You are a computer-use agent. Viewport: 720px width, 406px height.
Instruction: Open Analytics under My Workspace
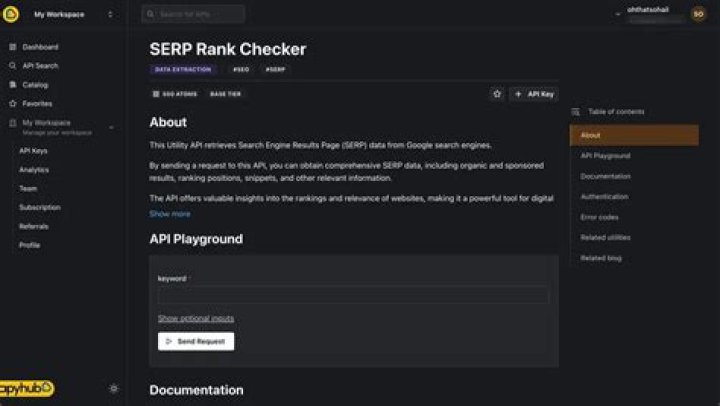[34, 169]
